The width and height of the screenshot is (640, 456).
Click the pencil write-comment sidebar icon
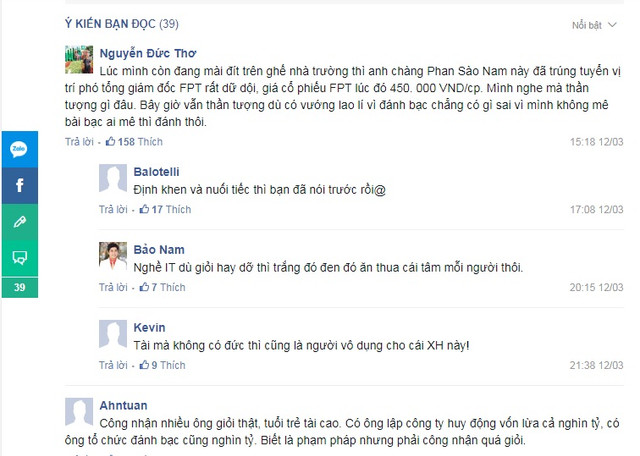point(20,222)
